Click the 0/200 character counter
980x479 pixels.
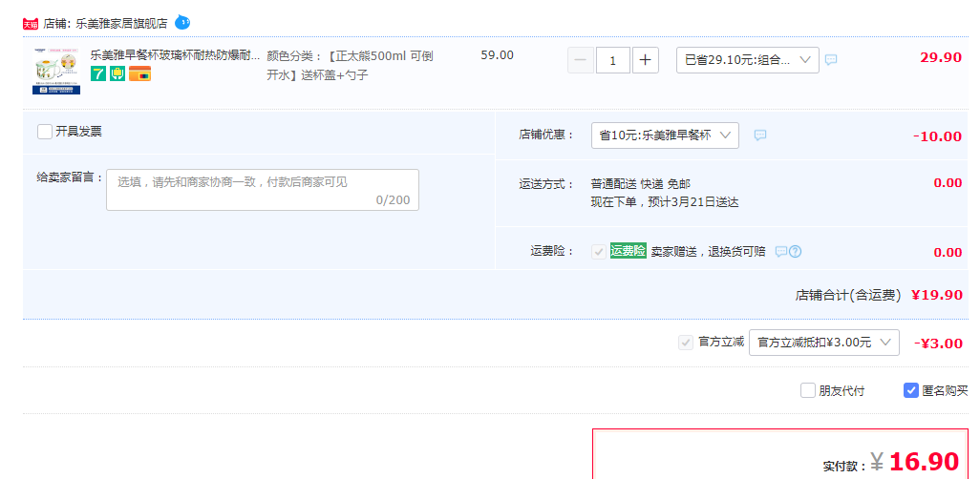pyautogui.click(x=394, y=199)
